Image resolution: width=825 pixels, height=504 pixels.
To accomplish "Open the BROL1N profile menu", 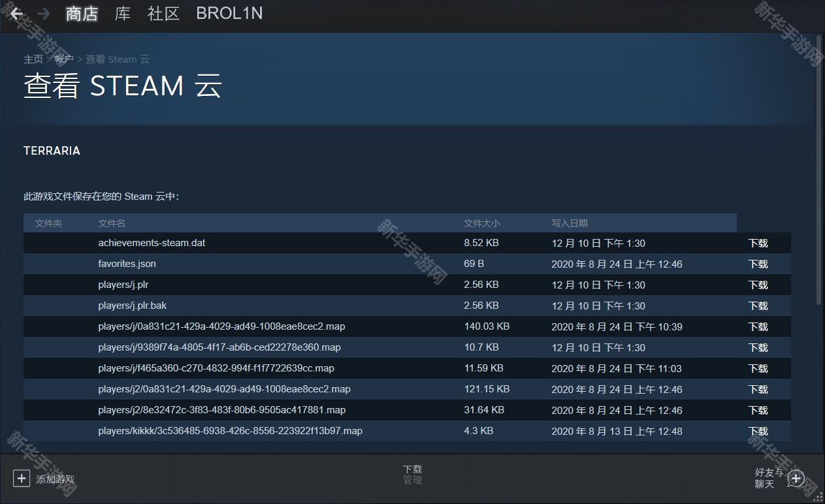I will tap(229, 14).
